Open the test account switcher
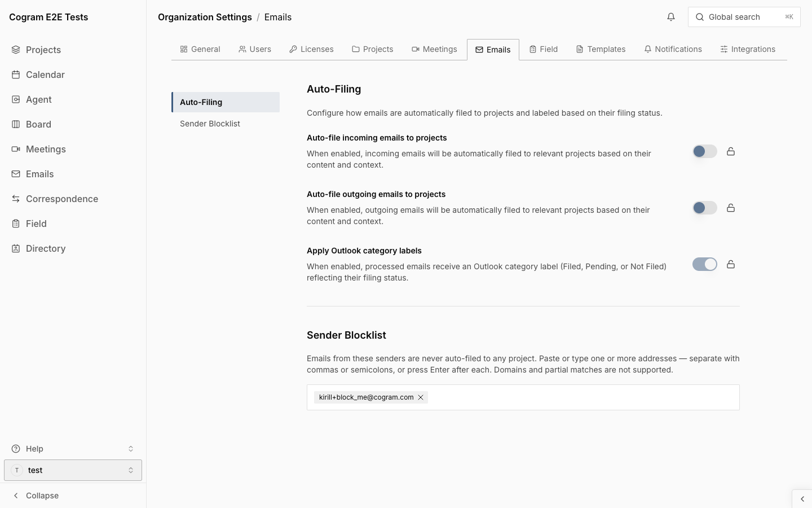The height and width of the screenshot is (508, 812). click(73, 470)
